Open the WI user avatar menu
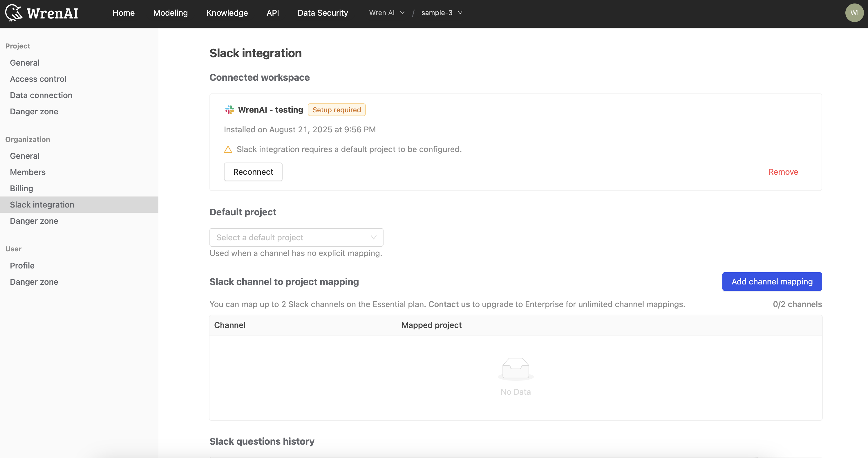The image size is (868, 458). click(x=854, y=13)
